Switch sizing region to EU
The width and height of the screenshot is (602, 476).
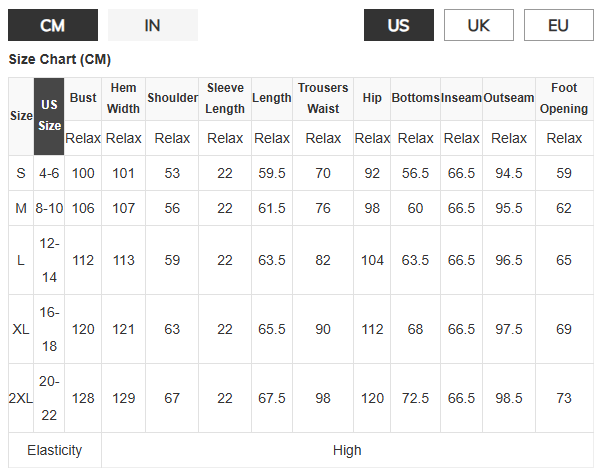(559, 25)
